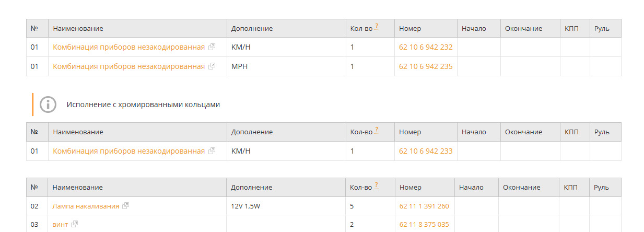Click the info icon by Исполнение с хромированными кольцами
644x232 pixels.
(x=48, y=105)
